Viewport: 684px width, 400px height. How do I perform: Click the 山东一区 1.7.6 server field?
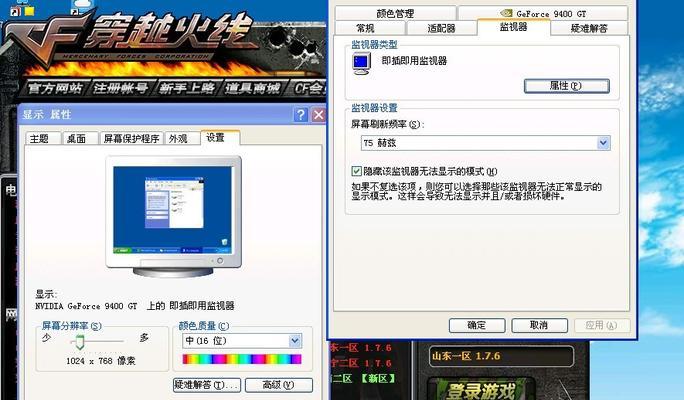tap(501, 356)
